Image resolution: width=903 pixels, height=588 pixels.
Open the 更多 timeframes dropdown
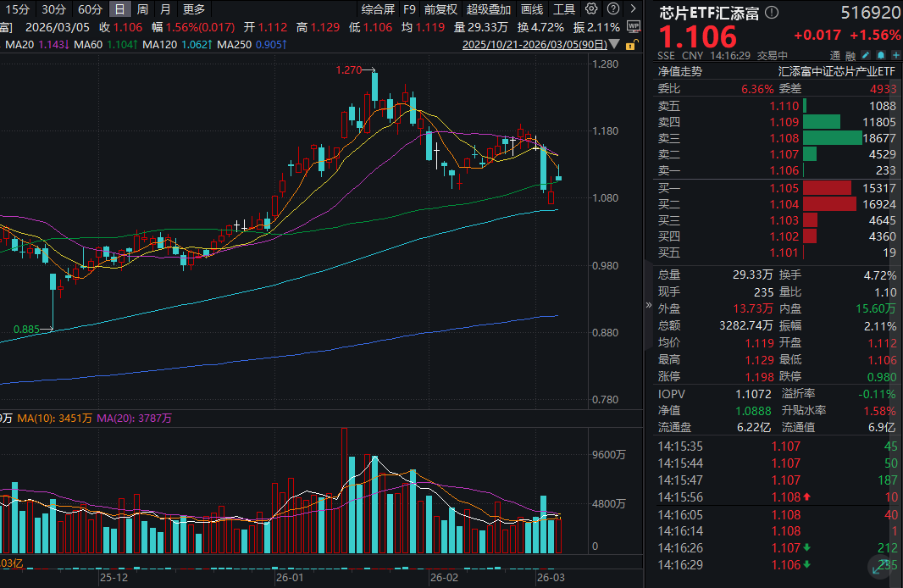[x=194, y=9]
